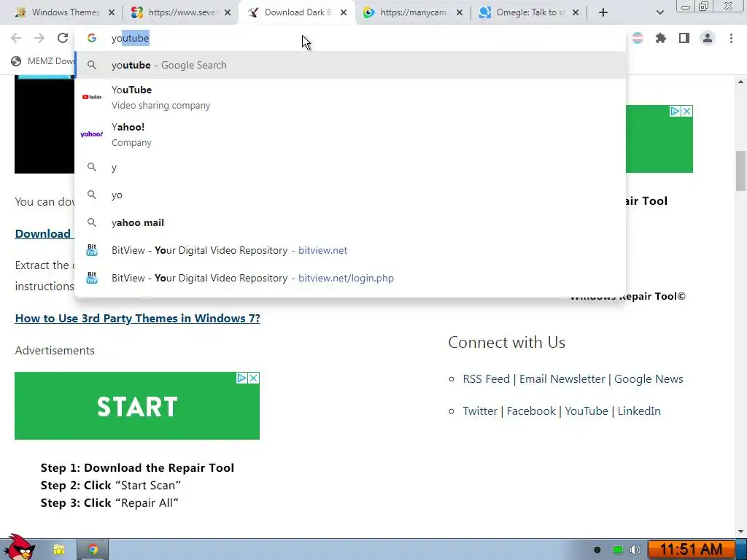The height and width of the screenshot is (560, 747).
Task: Click the BitView favicon next to bitview.net/login.php
Action: coord(91,278)
